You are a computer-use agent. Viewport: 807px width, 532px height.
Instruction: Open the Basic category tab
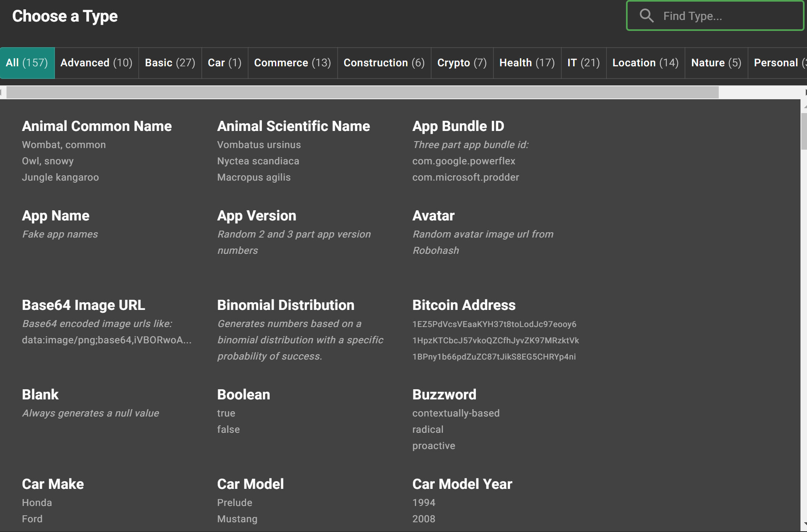tap(170, 63)
